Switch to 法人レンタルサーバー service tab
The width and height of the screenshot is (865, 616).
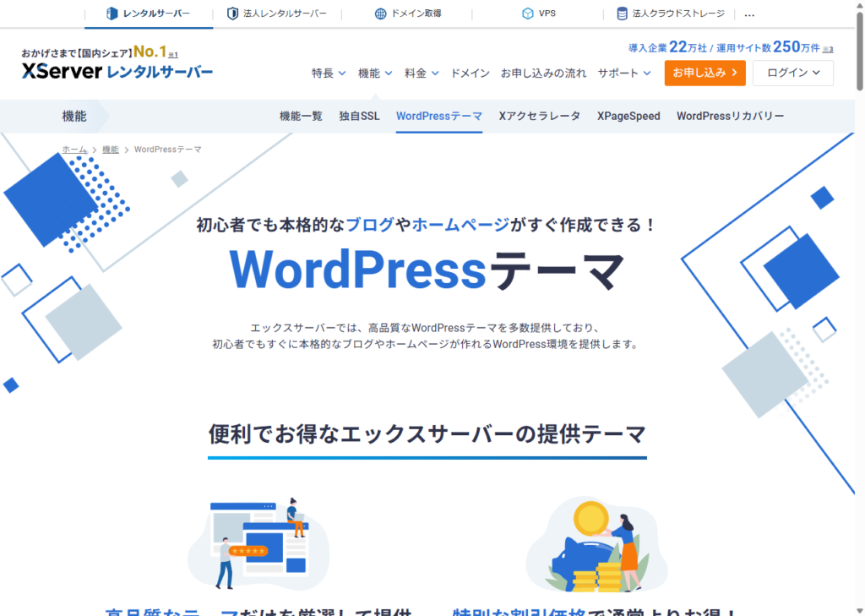pos(277,14)
